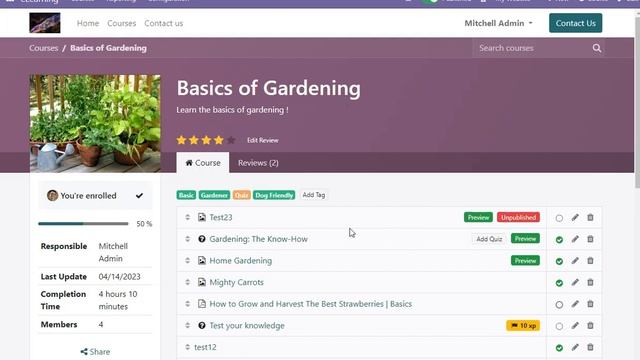This screenshot has height=360, width=640.
Task: Go to Courses in the breadcrumb
Action: 43,48
